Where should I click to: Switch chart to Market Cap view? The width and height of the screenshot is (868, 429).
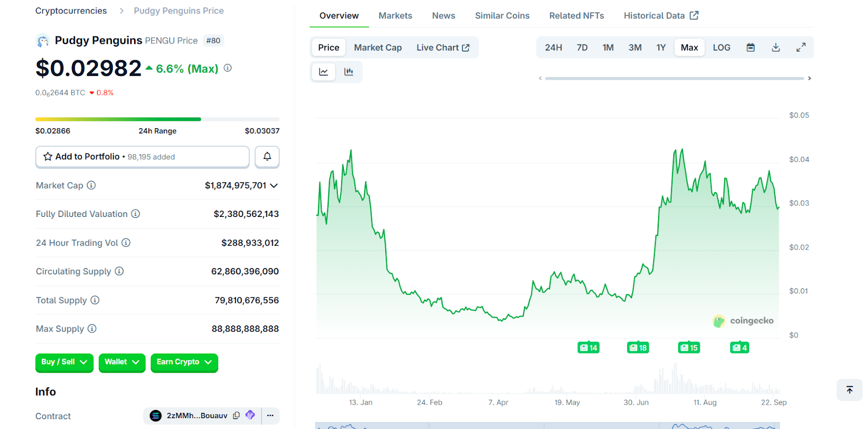pos(378,48)
